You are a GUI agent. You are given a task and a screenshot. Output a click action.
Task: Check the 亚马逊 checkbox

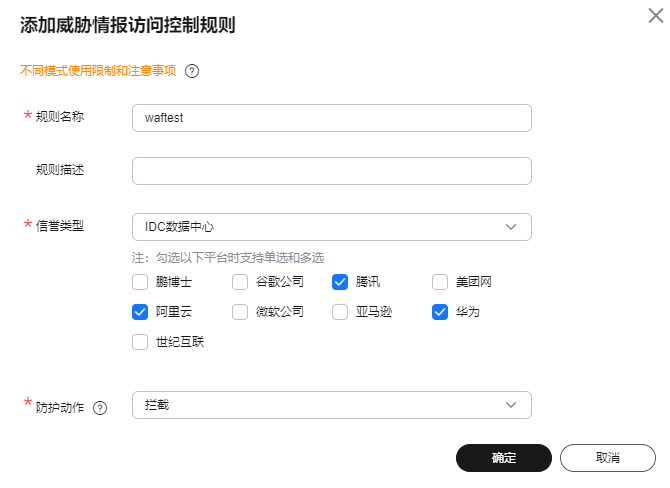[340, 312]
